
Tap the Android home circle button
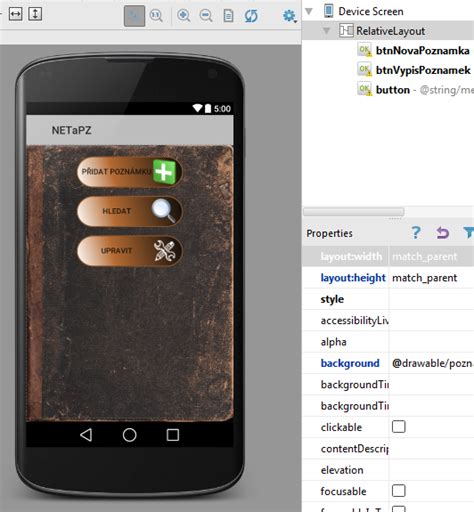pyautogui.click(x=129, y=435)
